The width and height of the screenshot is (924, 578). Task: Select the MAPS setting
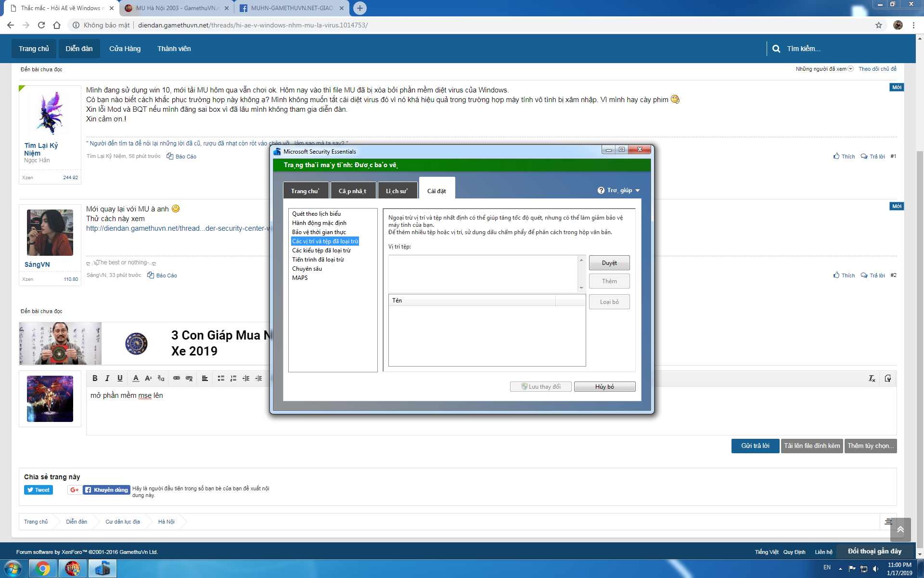(x=300, y=278)
